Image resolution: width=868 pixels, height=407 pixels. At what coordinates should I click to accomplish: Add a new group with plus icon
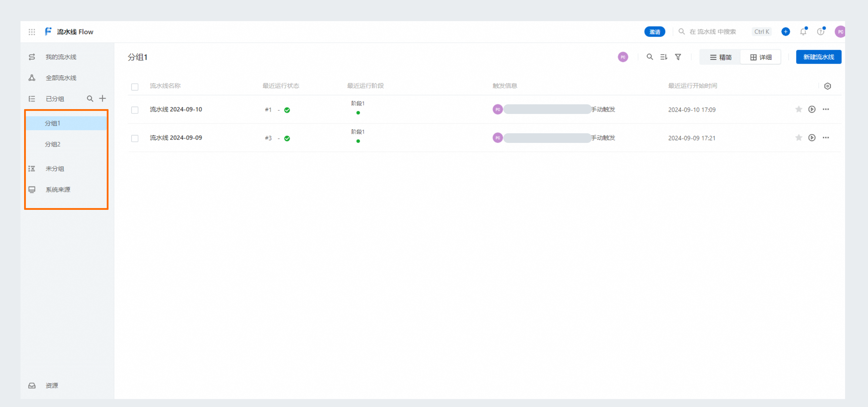coord(102,98)
